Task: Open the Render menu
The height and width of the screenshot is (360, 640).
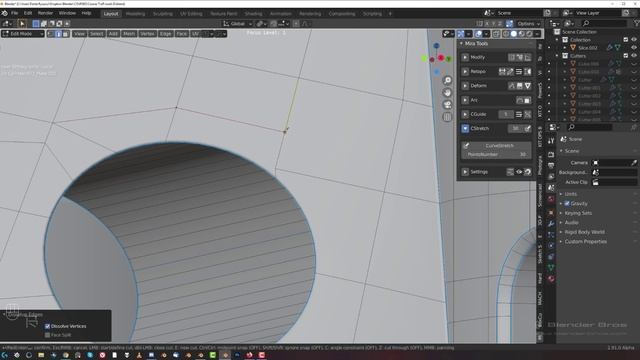Action: (x=45, y=13)
